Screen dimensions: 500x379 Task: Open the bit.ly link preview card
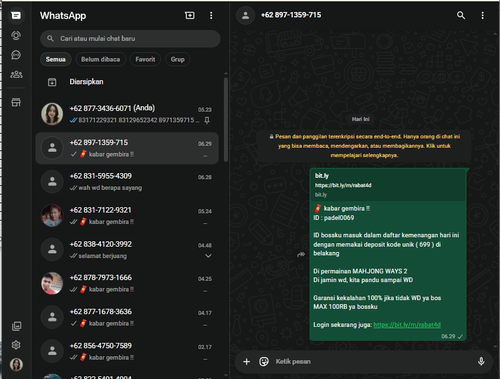point(388,185)
